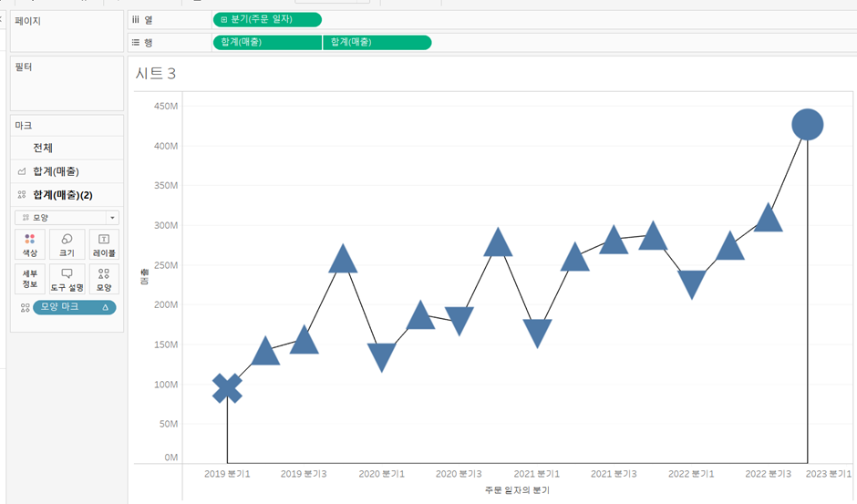
Task: Open the 레이블 (Label) marks card button
Action: point(104,244)
